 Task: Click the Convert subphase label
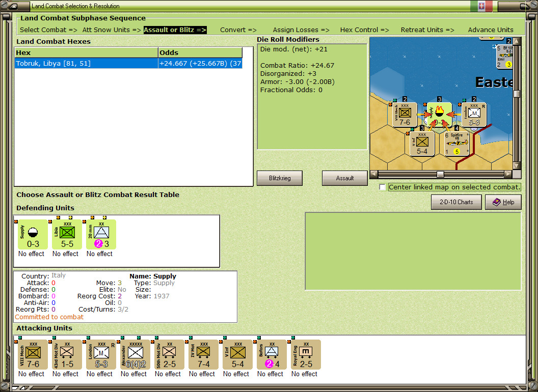pos(238,30)
